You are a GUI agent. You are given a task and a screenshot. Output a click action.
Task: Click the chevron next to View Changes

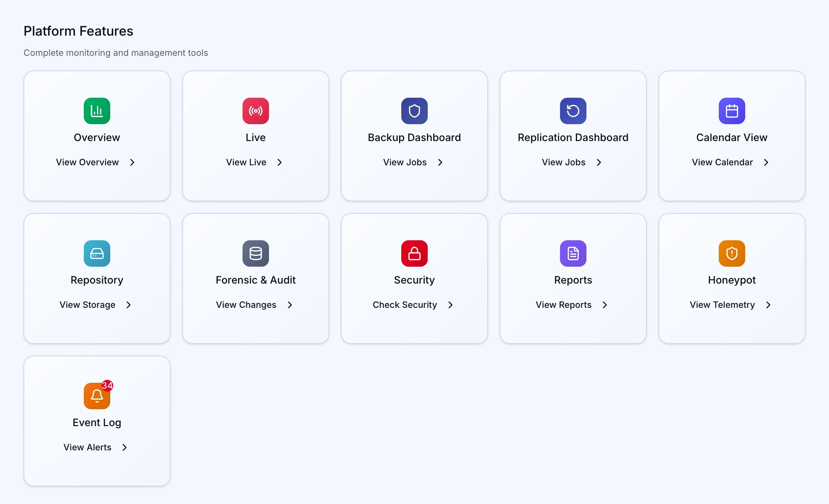290,305
